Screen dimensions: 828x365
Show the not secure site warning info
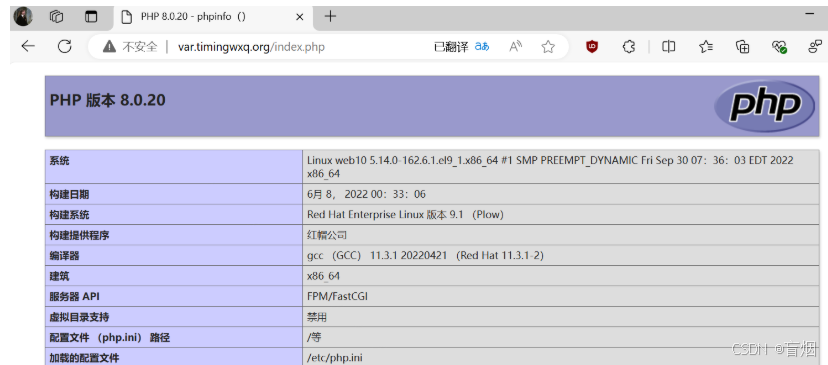(x=130, y=47)
